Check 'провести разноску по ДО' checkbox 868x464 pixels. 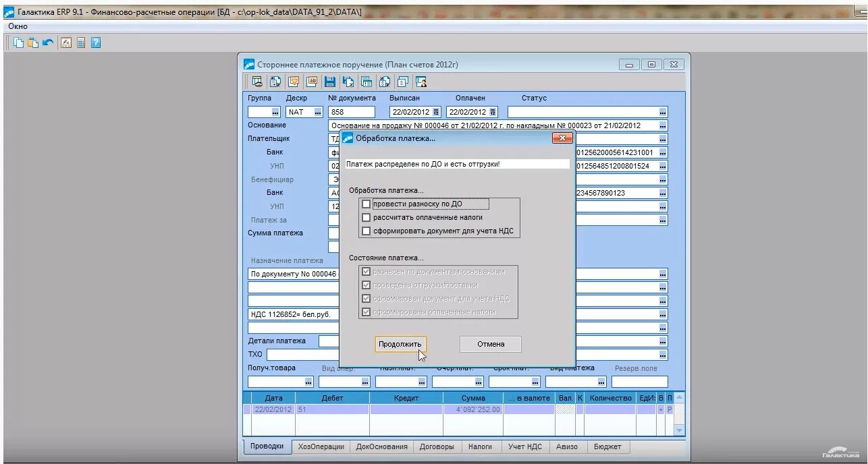point(367,204)
